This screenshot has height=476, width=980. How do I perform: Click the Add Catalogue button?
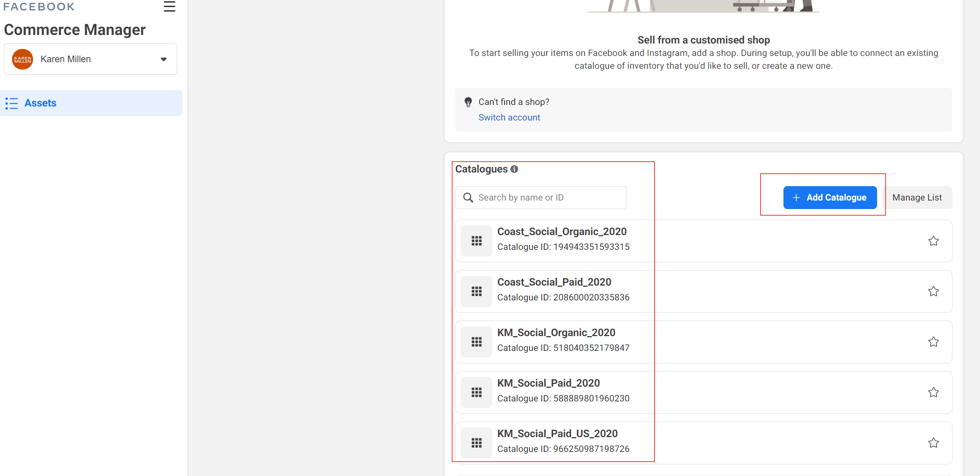pos(830,197)
